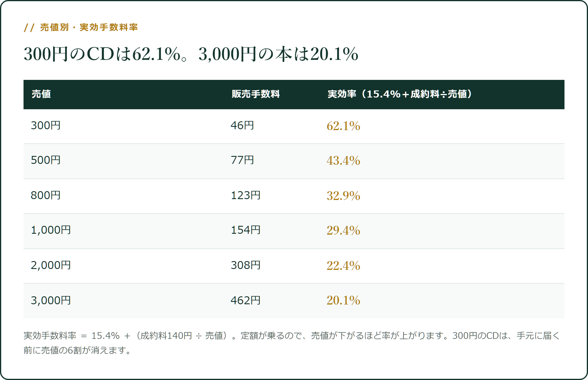Click the footnote starting 実効手数料率 = 15.4%
This screenshot has width=588, height=380.
(x=292, y=343)
